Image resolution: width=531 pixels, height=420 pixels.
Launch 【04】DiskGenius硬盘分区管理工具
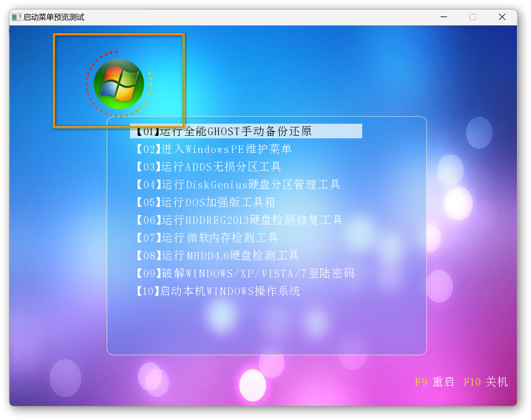pyautogui.click(x=238, y=184)
